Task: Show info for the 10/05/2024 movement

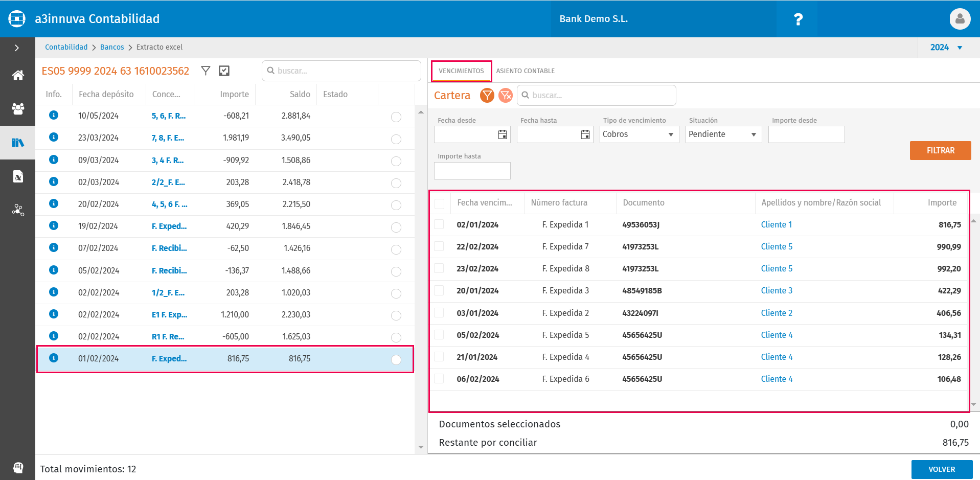Action: coord(54,115)
